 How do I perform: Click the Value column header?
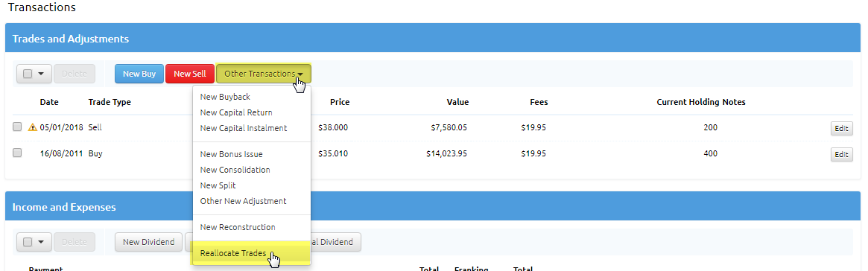point(457,102)
